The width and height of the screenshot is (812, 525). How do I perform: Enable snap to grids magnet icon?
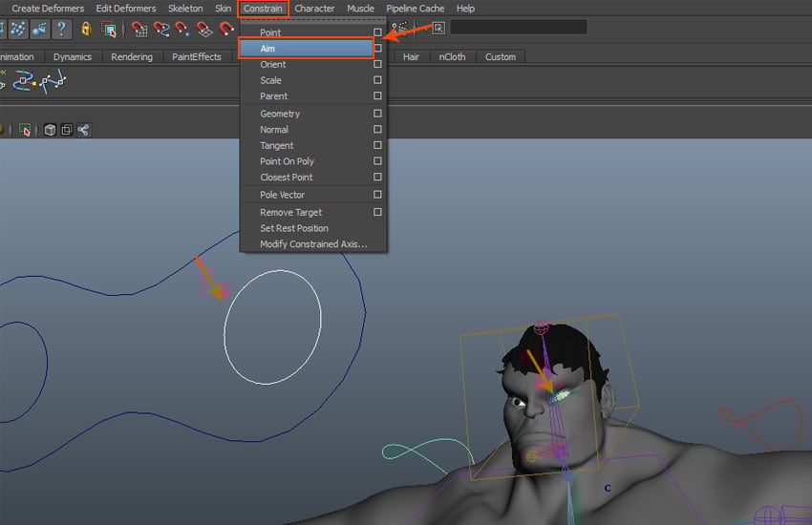click(x=139, y=30)
